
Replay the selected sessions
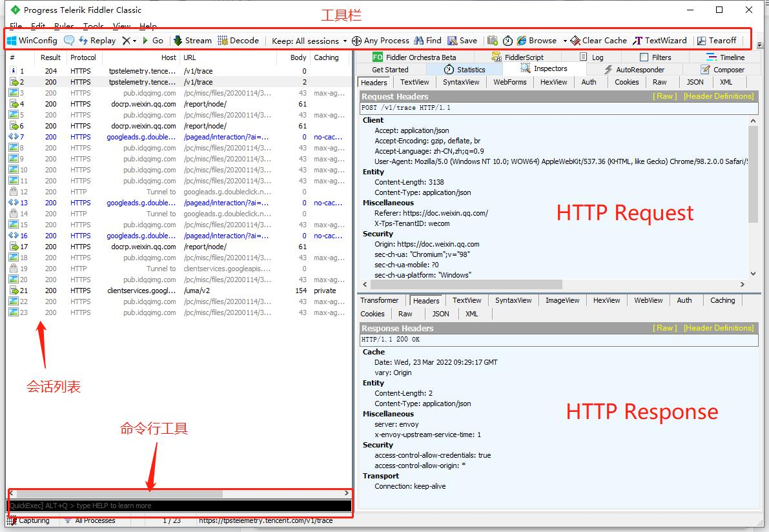click(x=97, y=41)
